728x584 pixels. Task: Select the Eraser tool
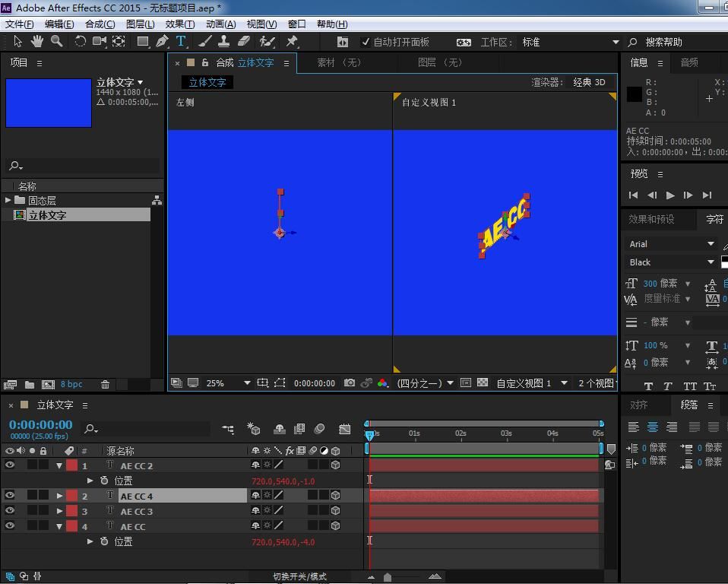(244, 41)
